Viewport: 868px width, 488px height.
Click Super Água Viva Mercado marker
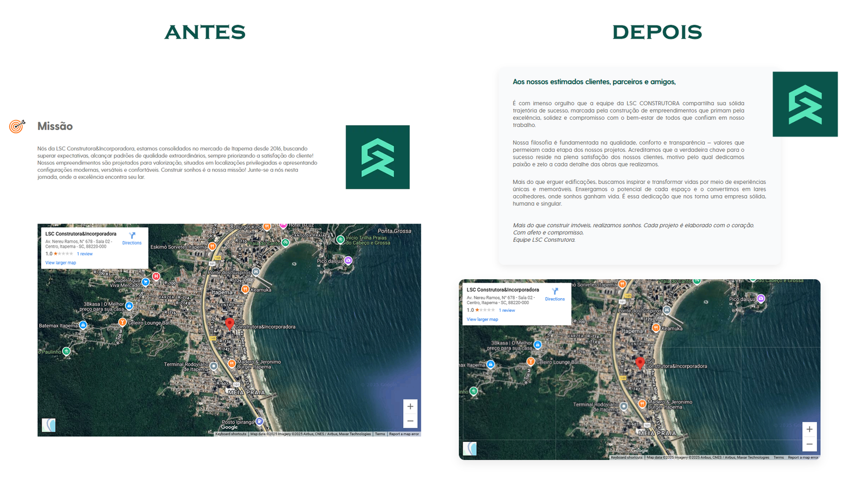coord(145,282)
